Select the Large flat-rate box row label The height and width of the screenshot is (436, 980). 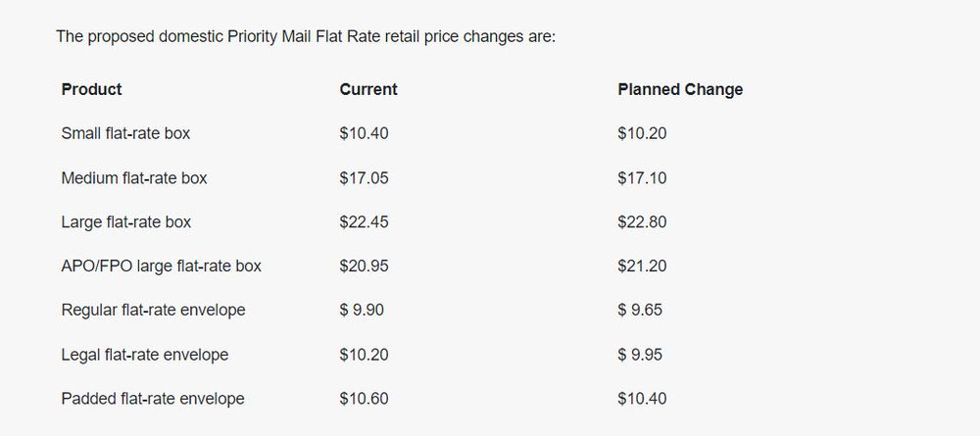coord(126,222)
